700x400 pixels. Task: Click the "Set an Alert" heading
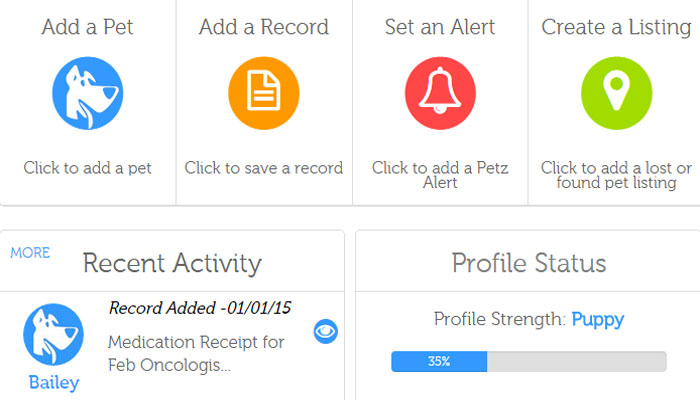440,27
